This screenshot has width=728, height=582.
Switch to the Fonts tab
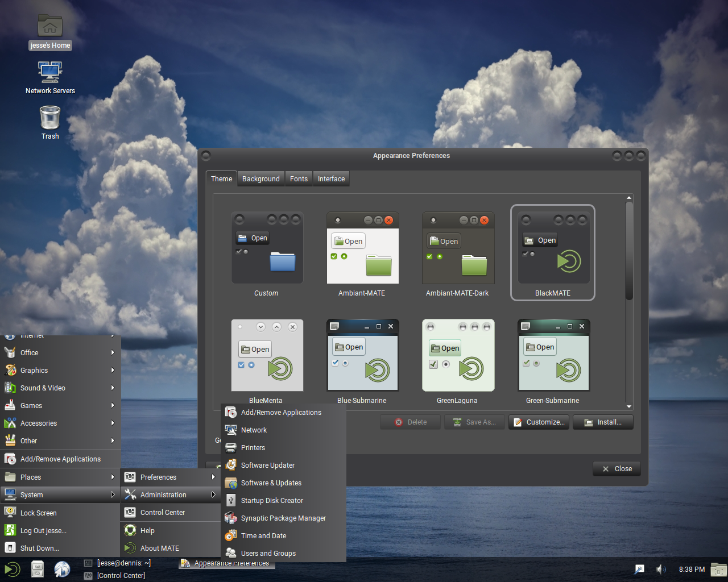coord(299,178)
